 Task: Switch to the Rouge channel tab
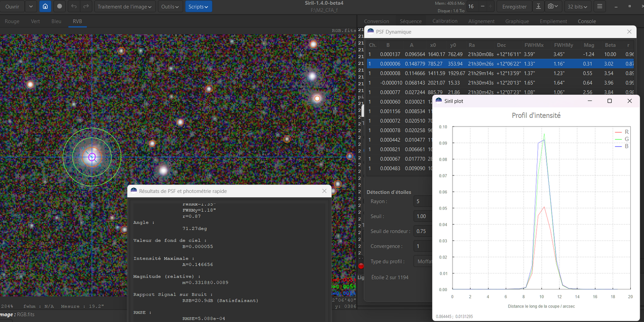coord(12,21)
